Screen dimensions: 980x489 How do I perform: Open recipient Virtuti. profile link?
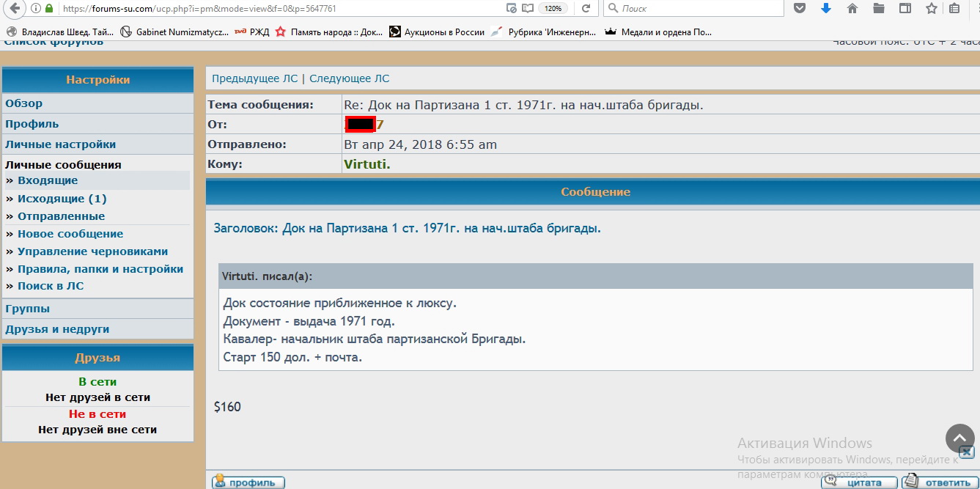[367, 164]
